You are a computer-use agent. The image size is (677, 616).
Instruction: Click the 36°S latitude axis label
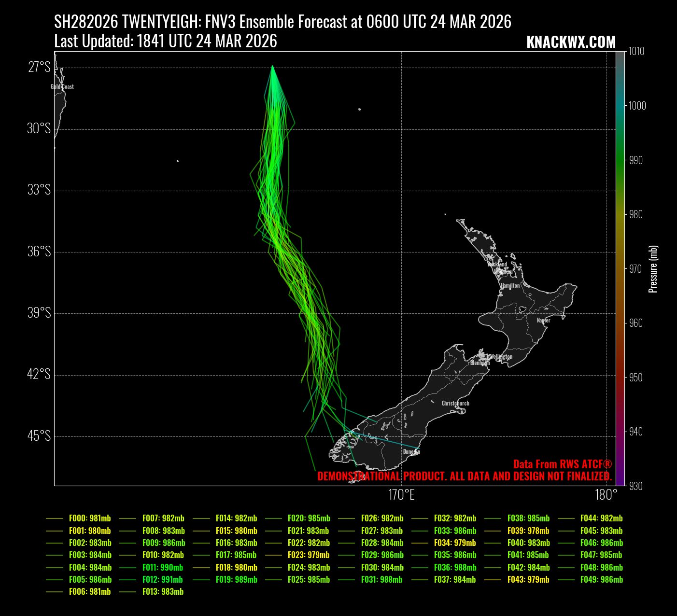tap(39, 252)
